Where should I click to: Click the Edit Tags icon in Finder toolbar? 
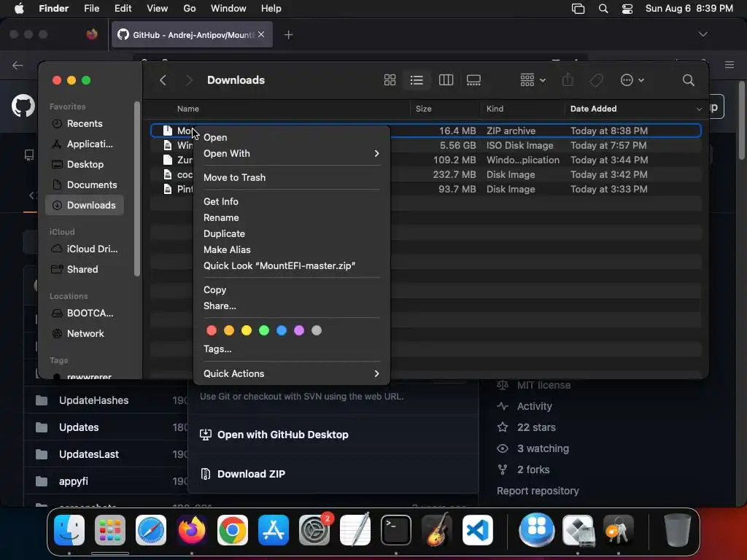596,80
